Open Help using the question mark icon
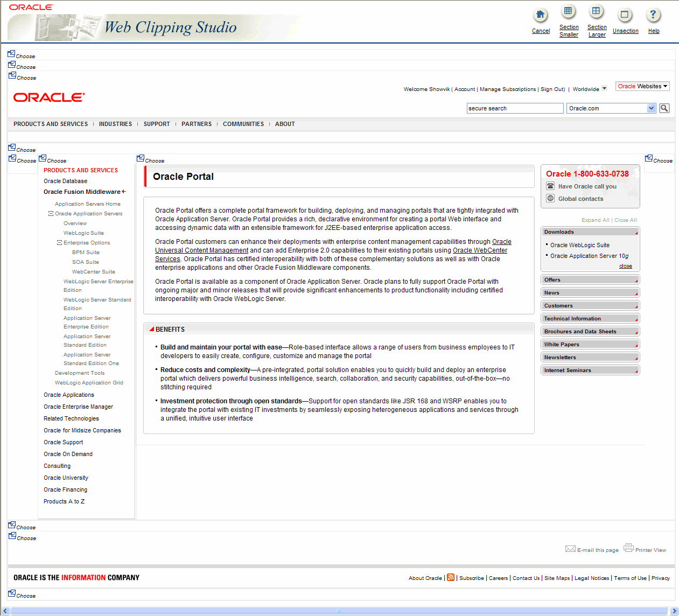 click(x=653, y=15)
